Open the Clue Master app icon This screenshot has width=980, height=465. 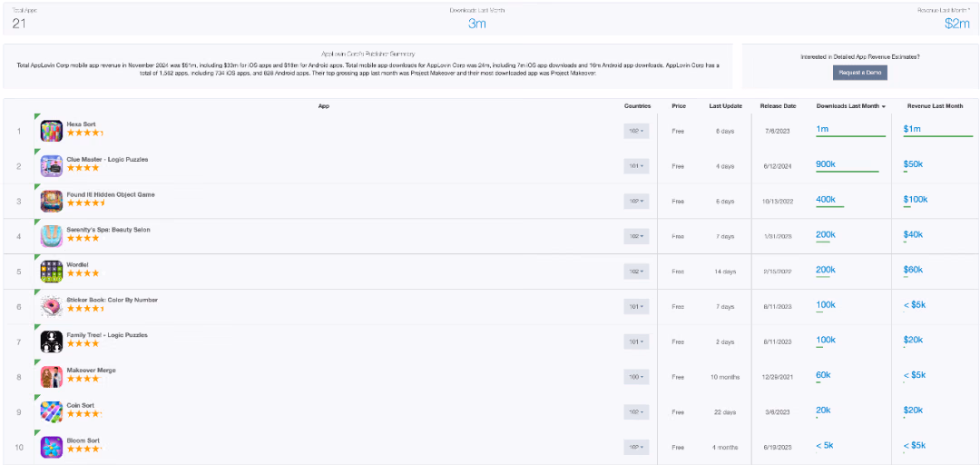(x=51, y=166)
